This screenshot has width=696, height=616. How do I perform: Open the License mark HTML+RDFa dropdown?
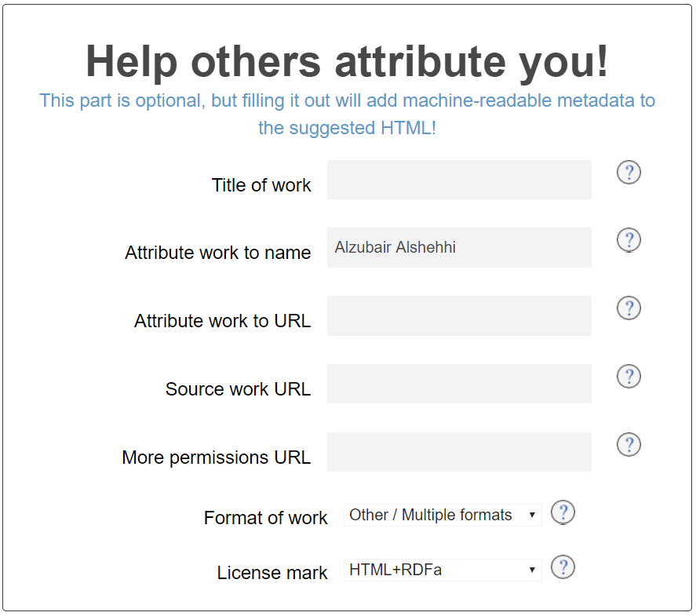[x=443, y=570]
